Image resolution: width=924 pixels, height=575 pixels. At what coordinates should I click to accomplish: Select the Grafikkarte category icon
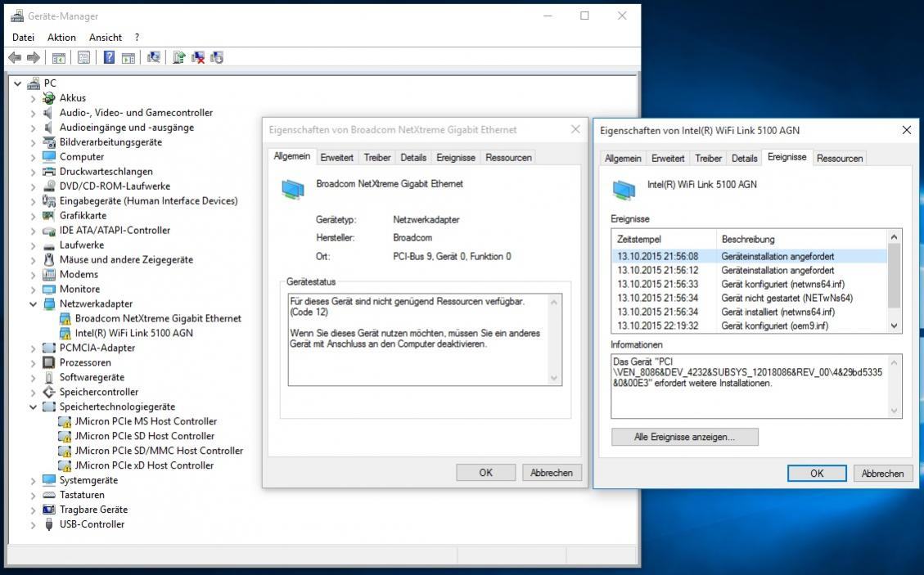point(49,216)
